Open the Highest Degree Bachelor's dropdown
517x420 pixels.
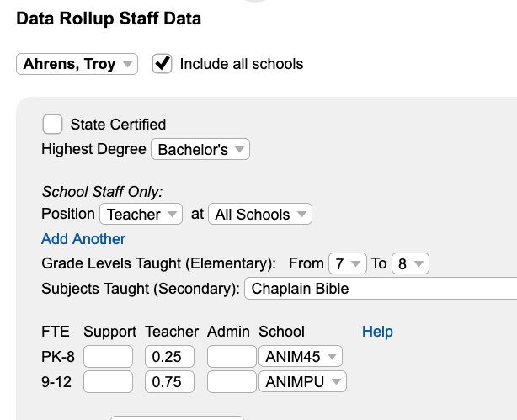(200, 149)
